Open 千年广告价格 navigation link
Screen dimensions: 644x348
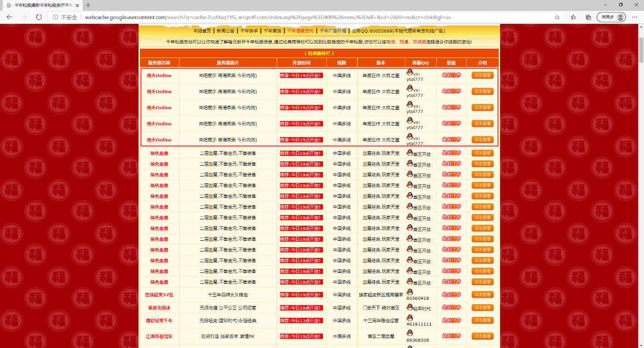point(333,31)
